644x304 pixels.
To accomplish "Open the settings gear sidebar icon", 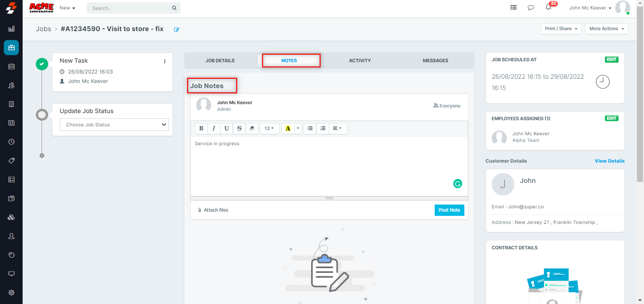I will [x=11, y=293].
